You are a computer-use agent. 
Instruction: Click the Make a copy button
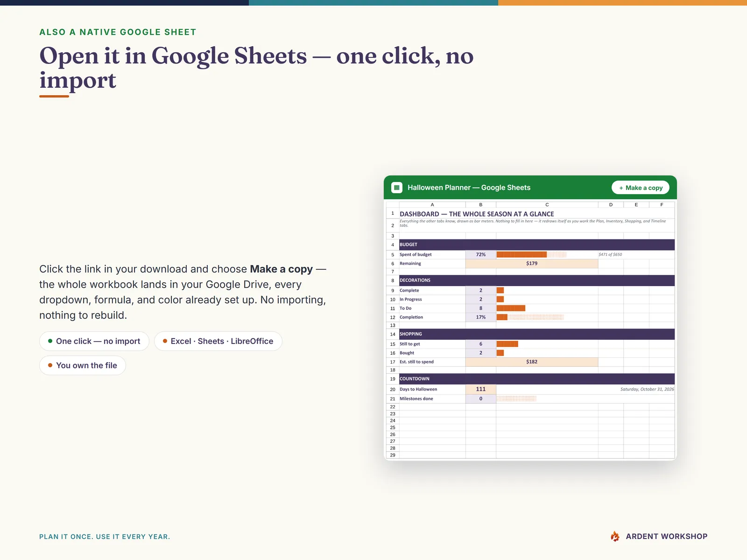point(641,188)
